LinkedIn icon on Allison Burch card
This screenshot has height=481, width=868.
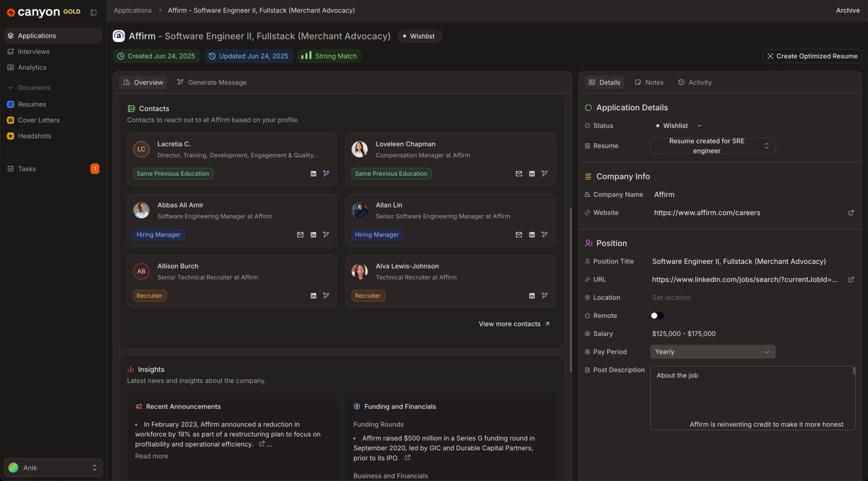click(x=313, y=296)
